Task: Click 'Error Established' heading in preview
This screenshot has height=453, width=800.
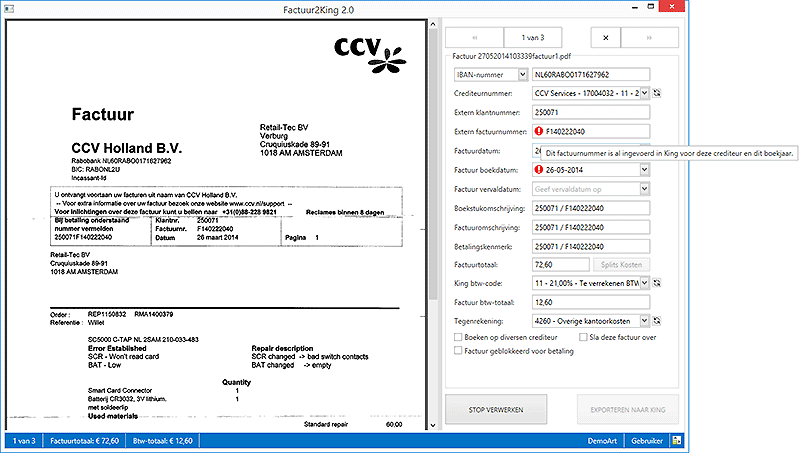Action: click(x=117, y=348)
